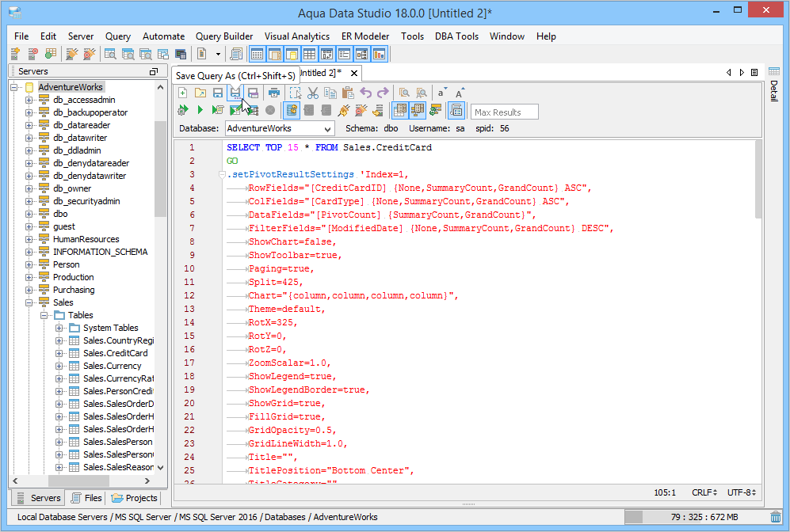Toggle the grid view button in main toolbar
The width and height of the screenshot is (790, 532).
(309, 54)
